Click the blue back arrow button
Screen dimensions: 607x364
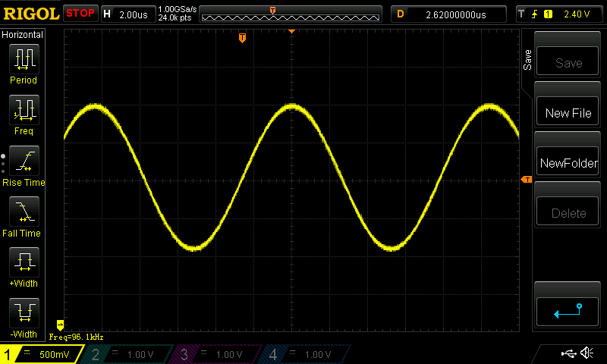[x=568, y=312]
